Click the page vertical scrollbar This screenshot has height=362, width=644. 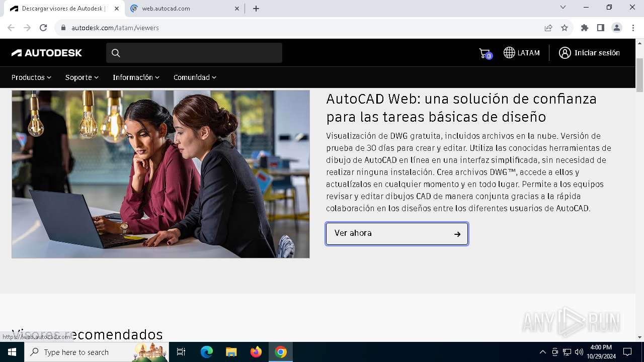639,74
